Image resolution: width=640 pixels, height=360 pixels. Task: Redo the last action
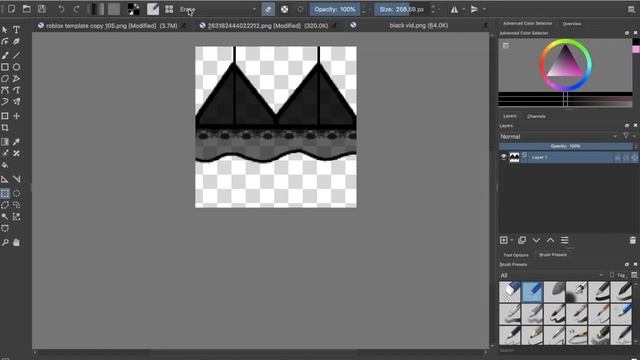point(76,9)
